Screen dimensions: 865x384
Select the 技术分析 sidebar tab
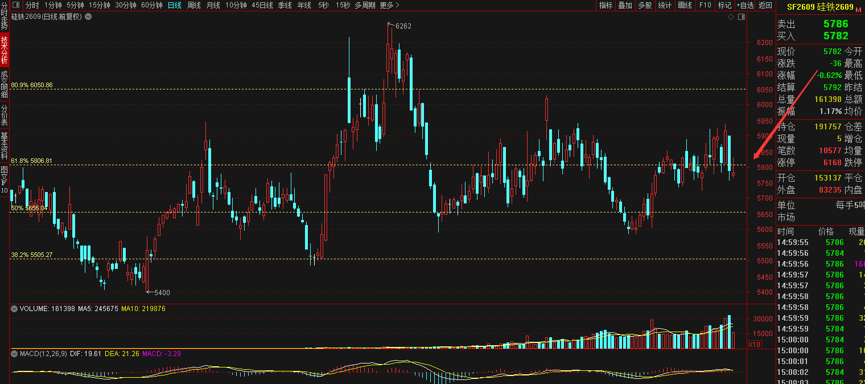(x=4, y=49)
